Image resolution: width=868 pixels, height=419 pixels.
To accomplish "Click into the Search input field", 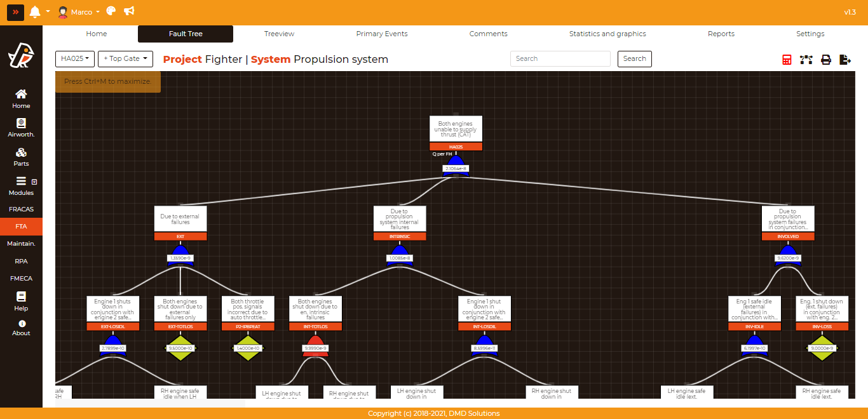I will click(559, 59).
